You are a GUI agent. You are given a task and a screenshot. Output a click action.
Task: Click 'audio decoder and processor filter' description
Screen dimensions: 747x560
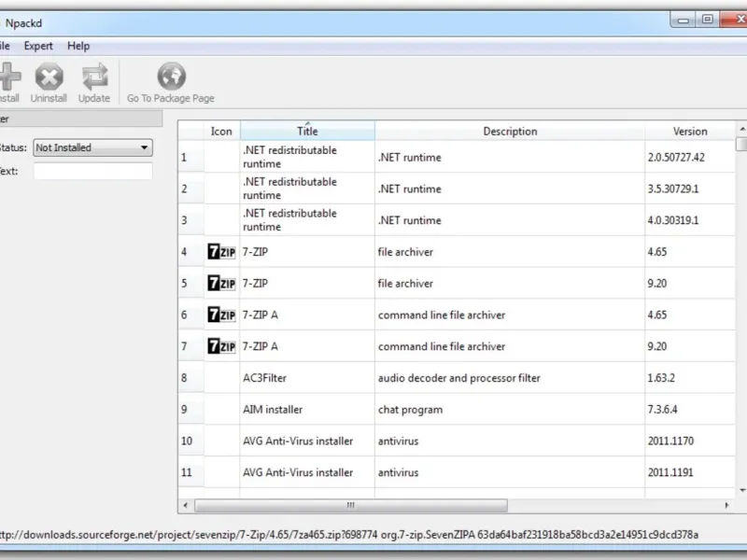(x=510, y=378)
